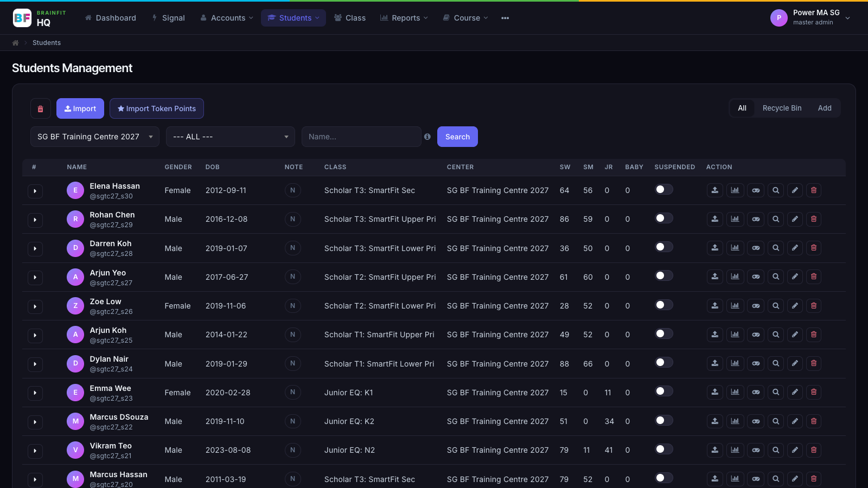Expand the row for Rohan Chen
The width and height of the screenshot is (868, 488).
click(x=35, y=220)
